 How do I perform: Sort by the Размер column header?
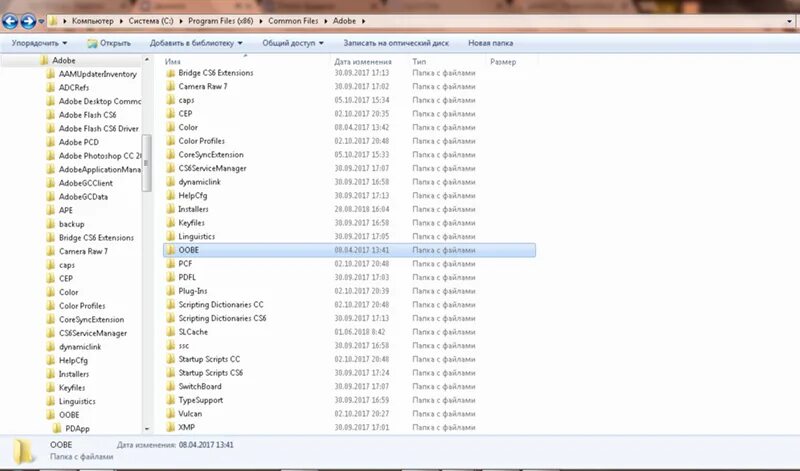tap(503, 61)
